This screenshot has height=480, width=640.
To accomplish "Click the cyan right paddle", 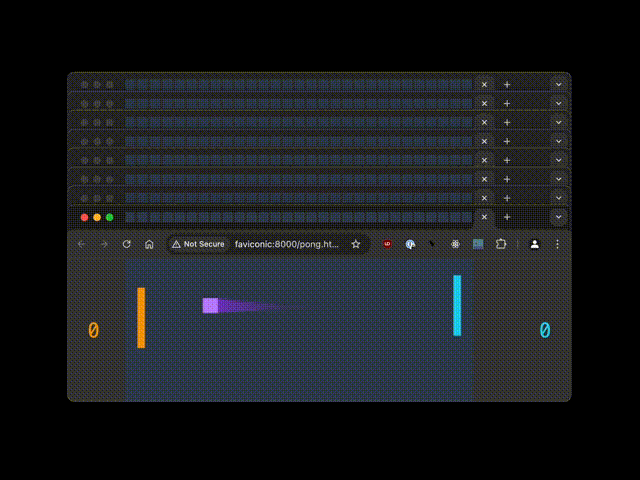I will tap(457, 306).
